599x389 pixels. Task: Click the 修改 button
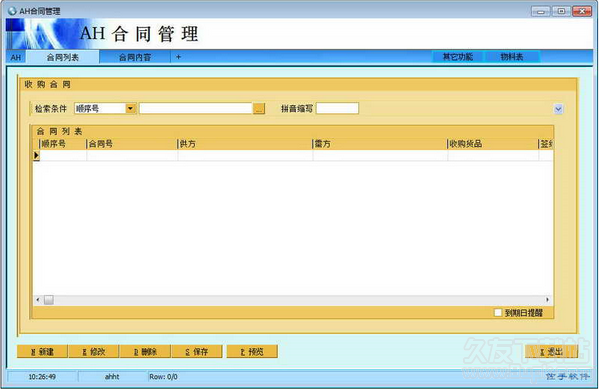click(94, 352)
